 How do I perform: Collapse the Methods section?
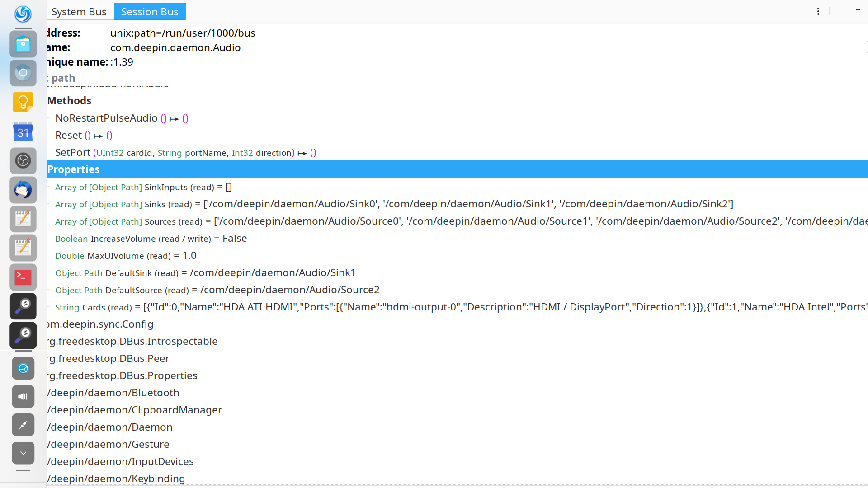click(69, 101)
